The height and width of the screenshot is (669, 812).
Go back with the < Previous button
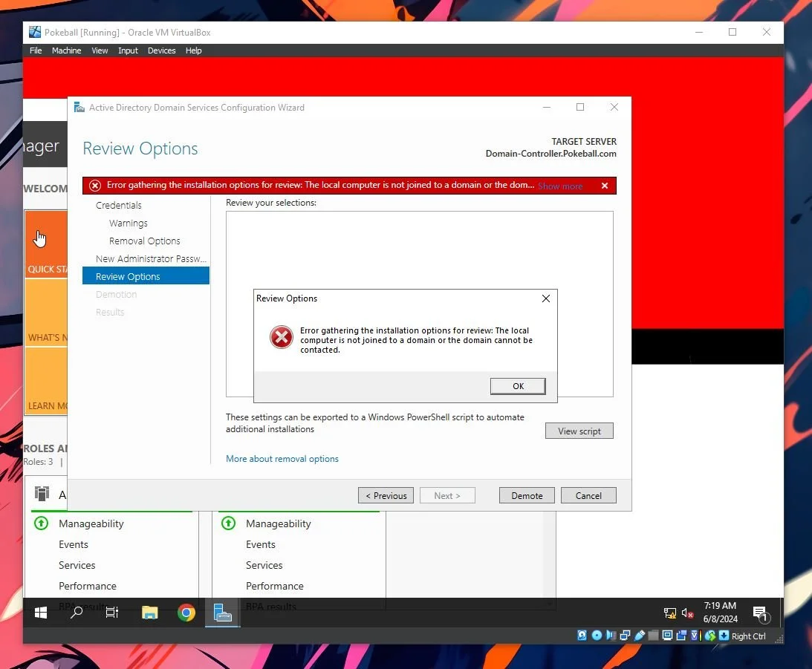point(386,496)
